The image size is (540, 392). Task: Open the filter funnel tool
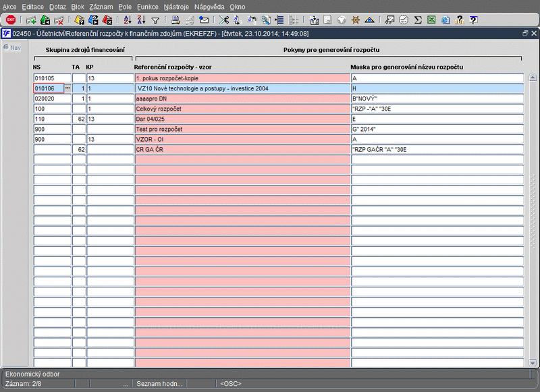(155, 21)
